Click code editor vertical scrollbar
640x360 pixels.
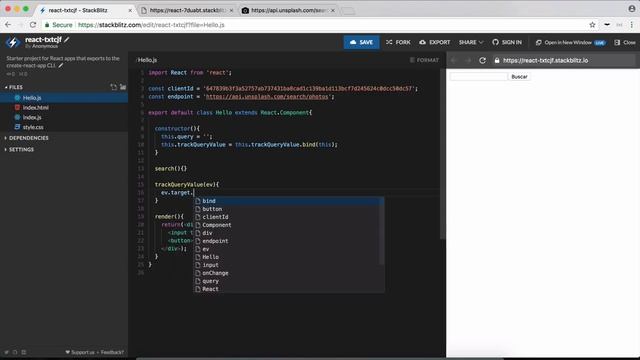(442, 153)
